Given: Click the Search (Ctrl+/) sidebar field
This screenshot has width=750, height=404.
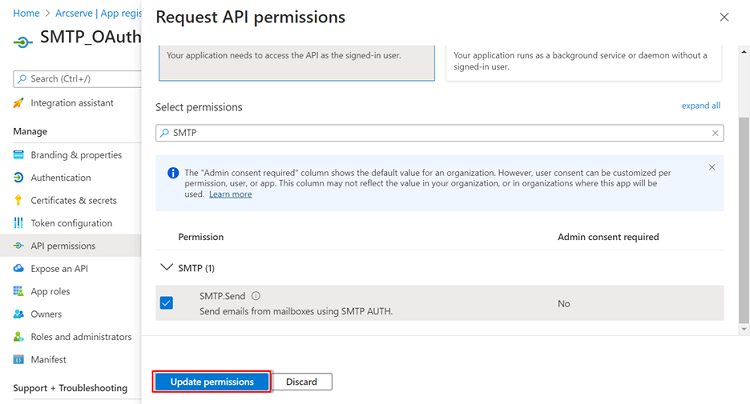Looking at the screenshot, I should [x=77, y=79].
